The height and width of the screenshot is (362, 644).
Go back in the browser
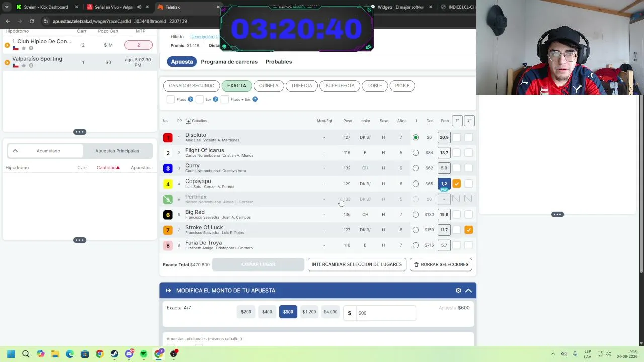point(8,21)
